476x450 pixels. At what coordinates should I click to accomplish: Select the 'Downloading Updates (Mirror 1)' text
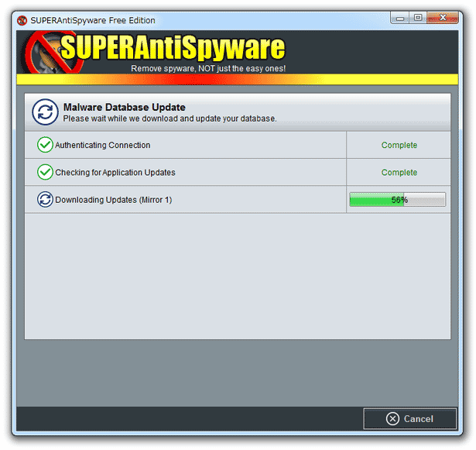pyautogui.click(x=114, y=200)
